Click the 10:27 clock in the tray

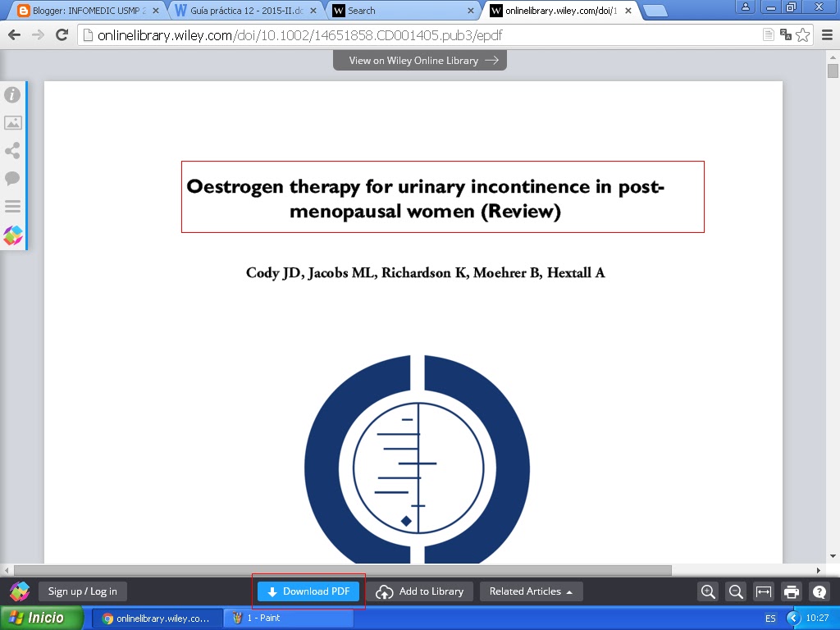coord(817,619)
